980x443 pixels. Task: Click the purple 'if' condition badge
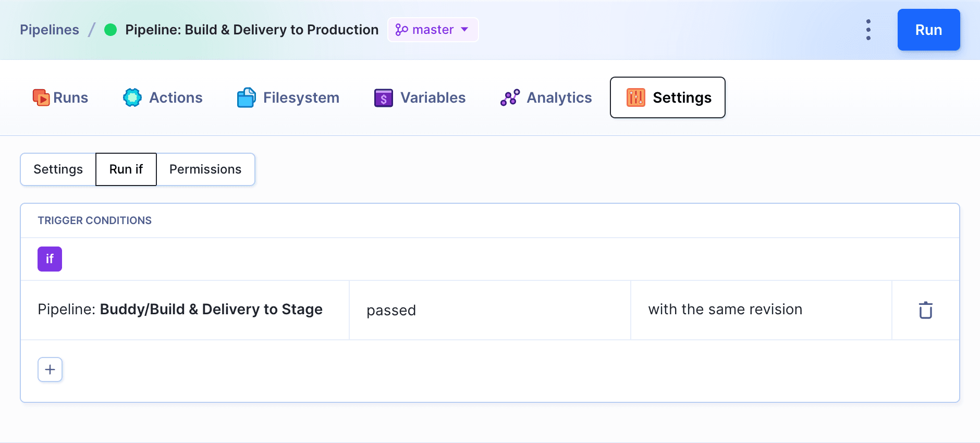pos(50,259)
